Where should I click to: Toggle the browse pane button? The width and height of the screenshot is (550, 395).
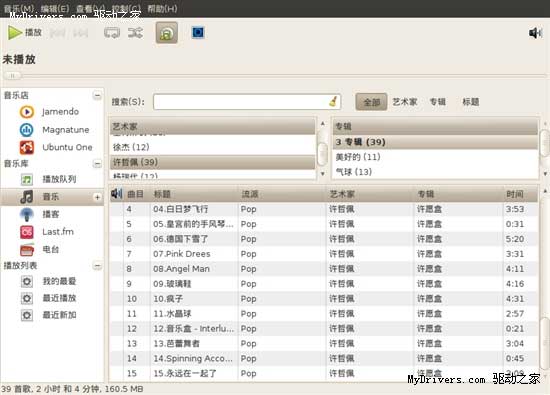(x=167, y=33)
